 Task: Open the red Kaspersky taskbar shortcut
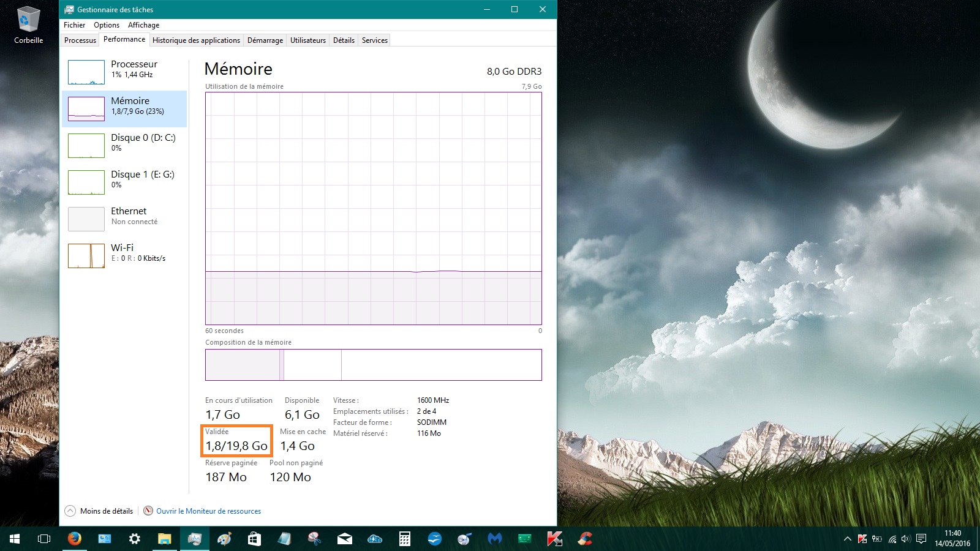[554, 539]
